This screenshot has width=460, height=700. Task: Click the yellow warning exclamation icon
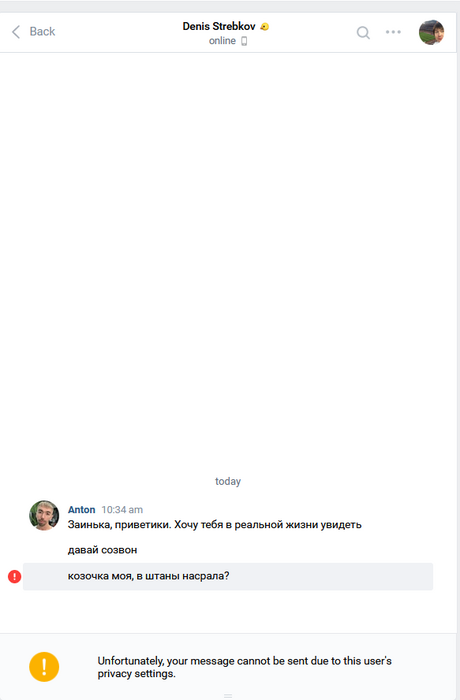[44, 667]
